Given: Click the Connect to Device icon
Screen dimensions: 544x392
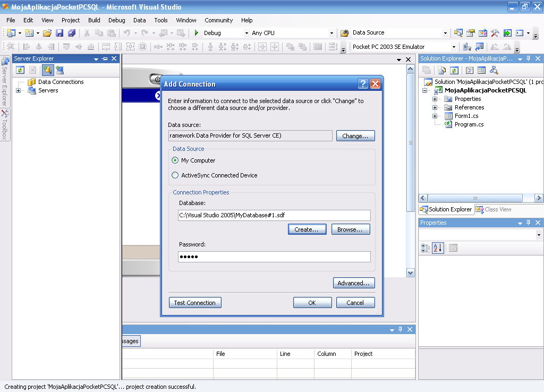Looking at the screenshot, I should click(x=467, y=47).
